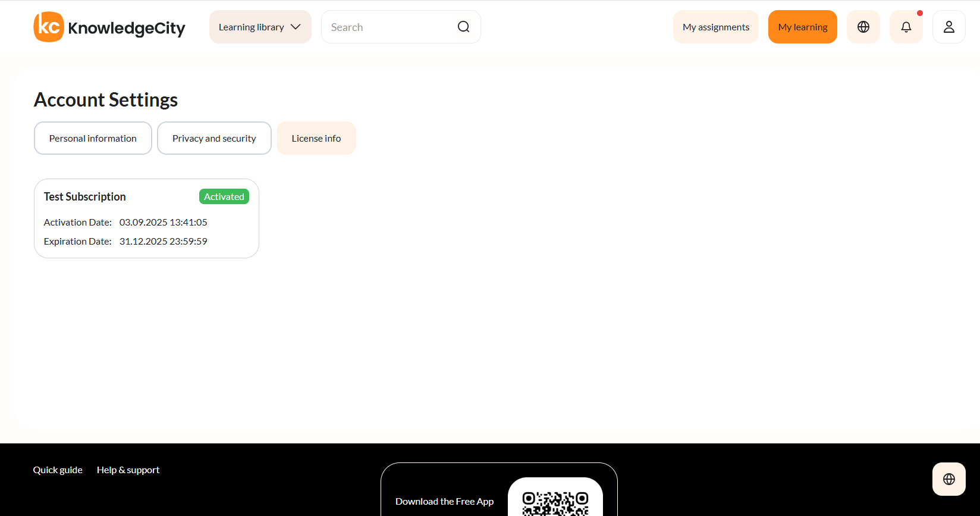The image size is (980, 516).
Task: Click the Expiration Date label
Action: pos(78,241)
